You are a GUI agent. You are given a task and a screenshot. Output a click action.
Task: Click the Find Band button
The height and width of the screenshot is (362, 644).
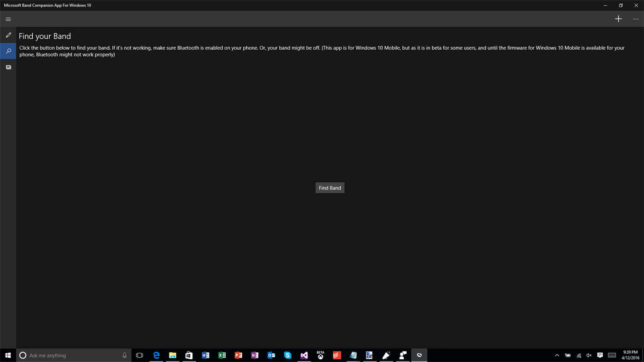coord(330,188)
